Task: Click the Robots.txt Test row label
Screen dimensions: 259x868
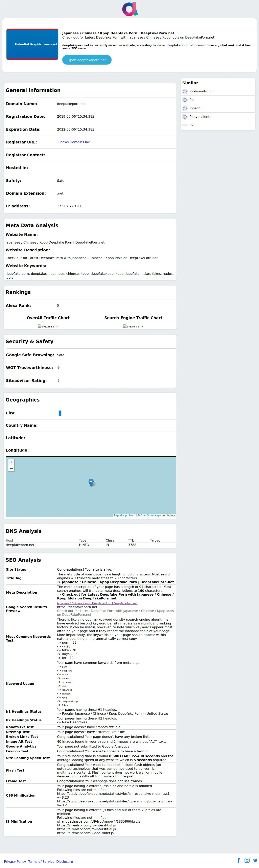Action: (20, 727)
